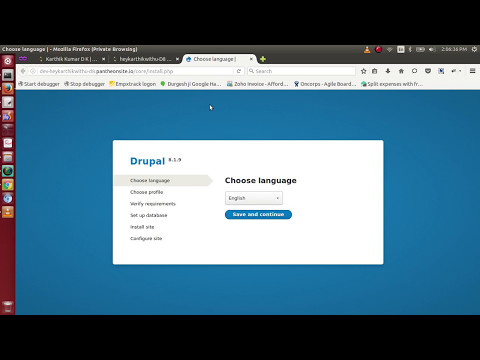Open Durgesh ji Google Ha... bookmark
The image size is (480, 360).
click(191, 84)
